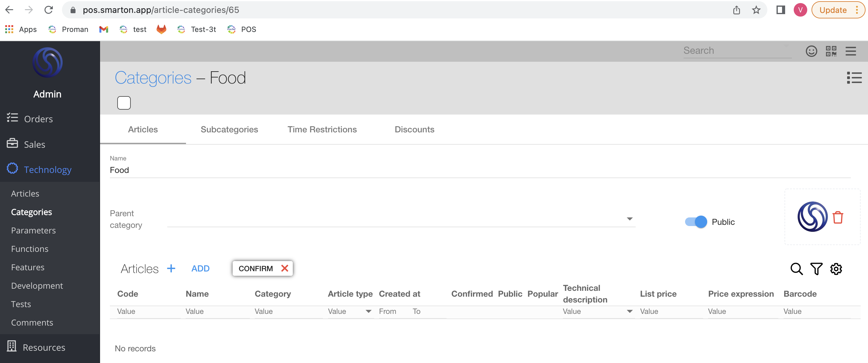Viewport: 868px width, 363px height.
Task: Open the Article type filter dropdown
Action: tap(368, 311)
